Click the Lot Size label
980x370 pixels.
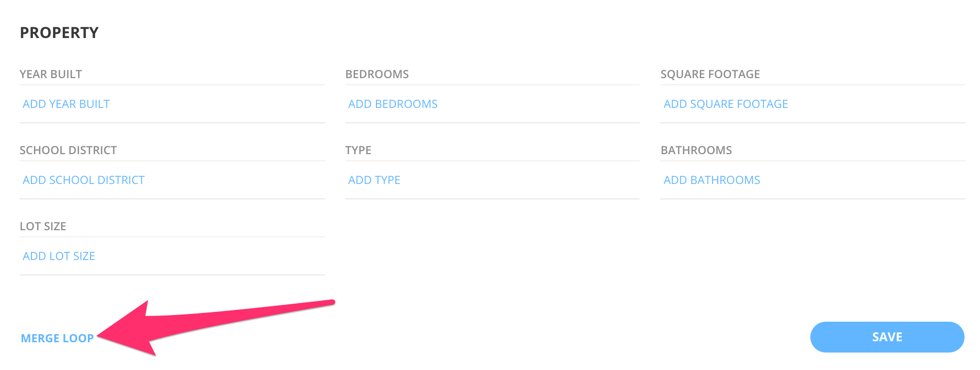coord(43,227)
